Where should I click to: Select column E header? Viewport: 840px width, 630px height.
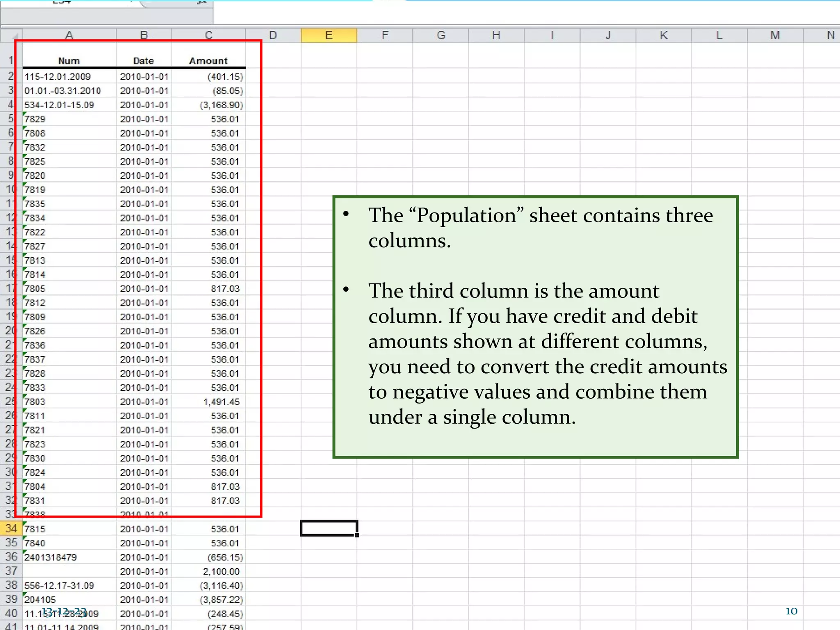tap(329, 35)
